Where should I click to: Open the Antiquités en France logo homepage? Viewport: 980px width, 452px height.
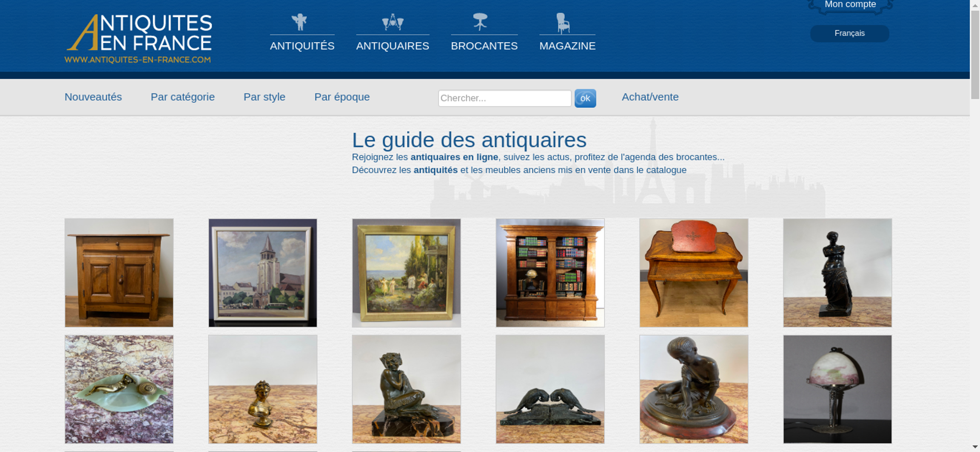pos(139,39)
